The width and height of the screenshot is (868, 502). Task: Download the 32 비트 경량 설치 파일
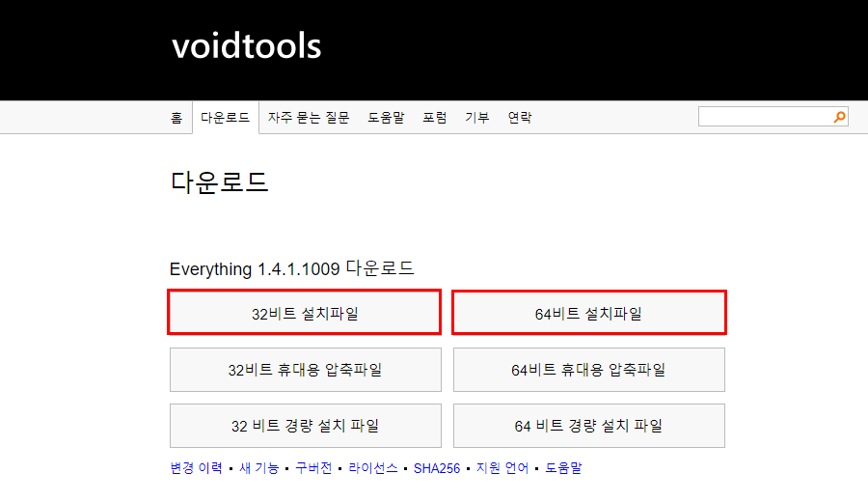306,426
